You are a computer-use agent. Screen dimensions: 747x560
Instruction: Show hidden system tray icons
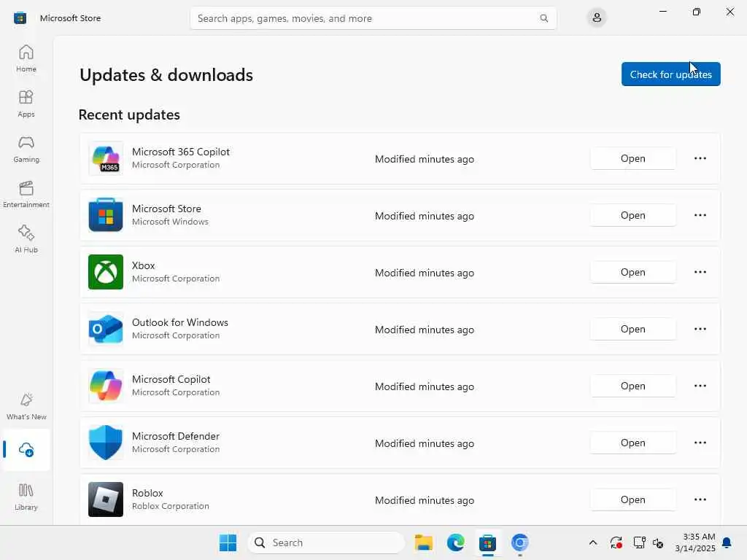click(x=593, y=542)
